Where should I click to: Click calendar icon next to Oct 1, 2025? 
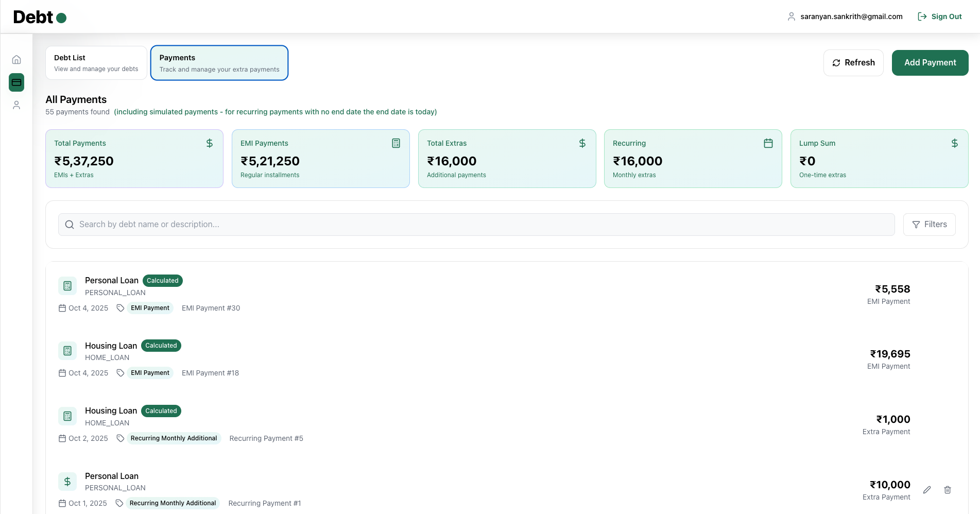pos(62,503)
